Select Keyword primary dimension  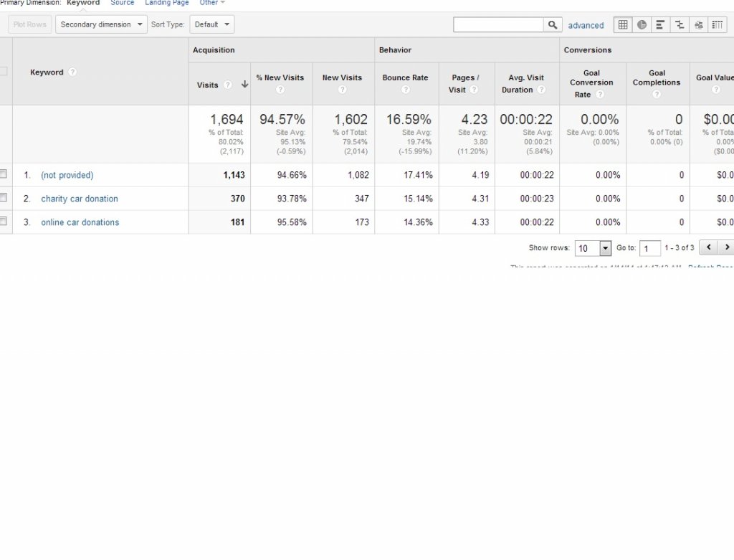pos(83,3)
